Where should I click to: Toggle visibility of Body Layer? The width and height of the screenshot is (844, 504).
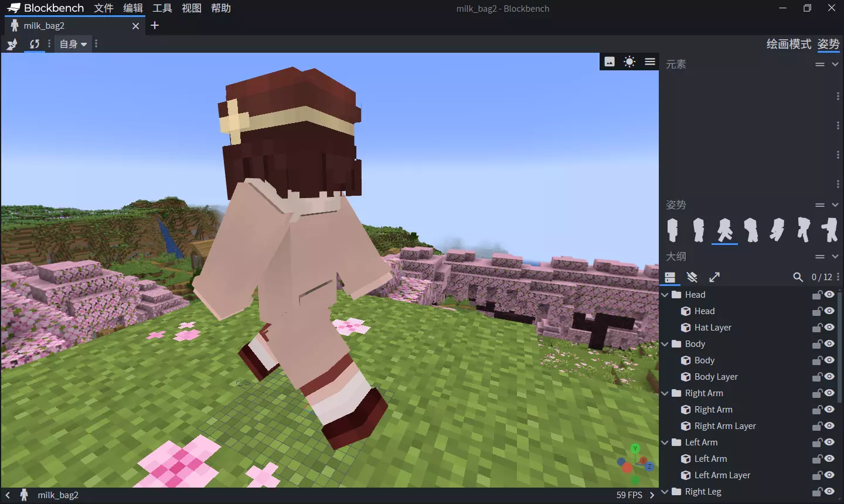click(829, 377)
